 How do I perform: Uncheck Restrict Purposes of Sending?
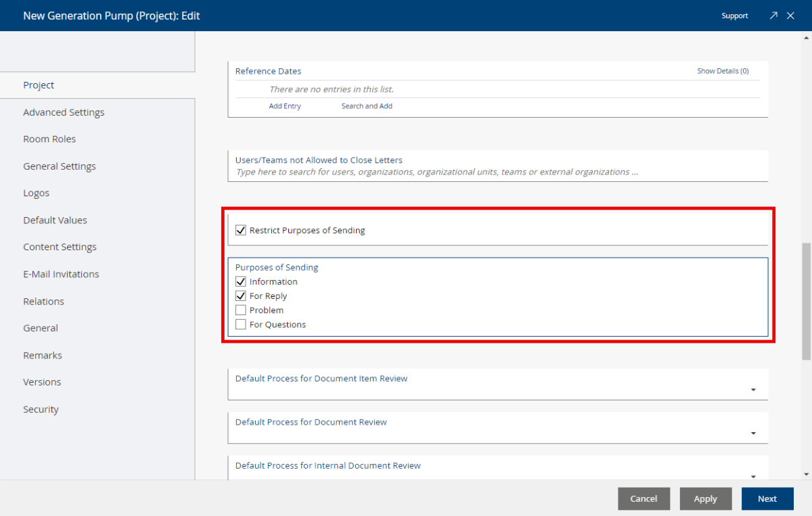click(x=241, y=231)
